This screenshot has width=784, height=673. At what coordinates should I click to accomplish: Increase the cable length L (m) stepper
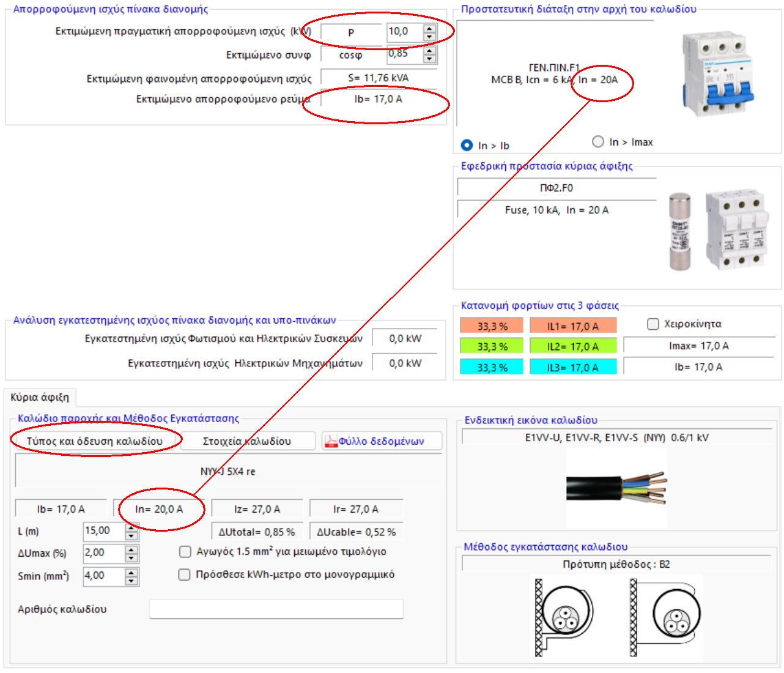[x=131, y=527]
